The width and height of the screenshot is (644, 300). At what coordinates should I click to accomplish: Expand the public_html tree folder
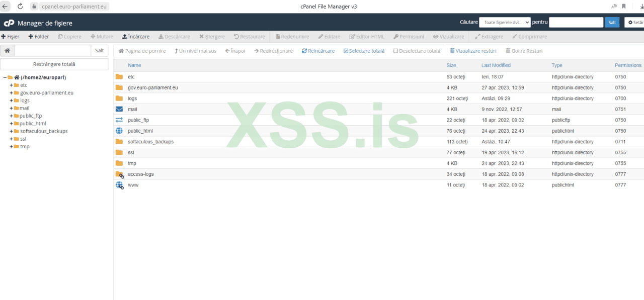[11, 124]
